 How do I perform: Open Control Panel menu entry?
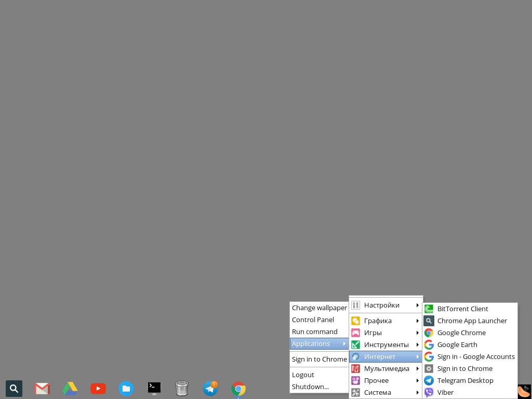coord(320,320)
